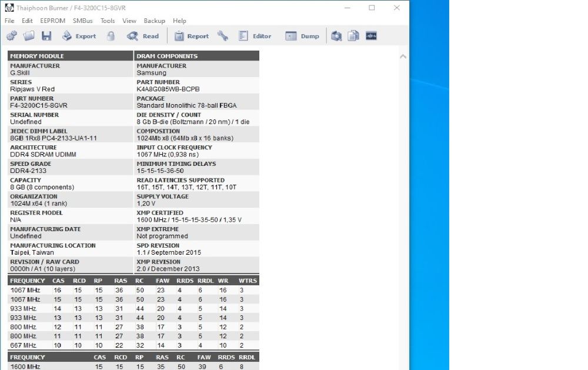Save with the floppy disk icon

tap(46, 36)
